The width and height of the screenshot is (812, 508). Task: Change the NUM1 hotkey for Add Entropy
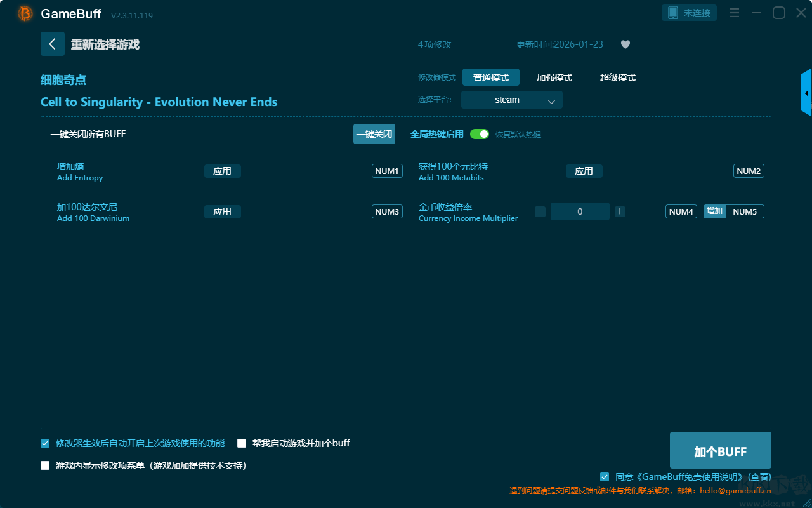click(x=387, y=171)
